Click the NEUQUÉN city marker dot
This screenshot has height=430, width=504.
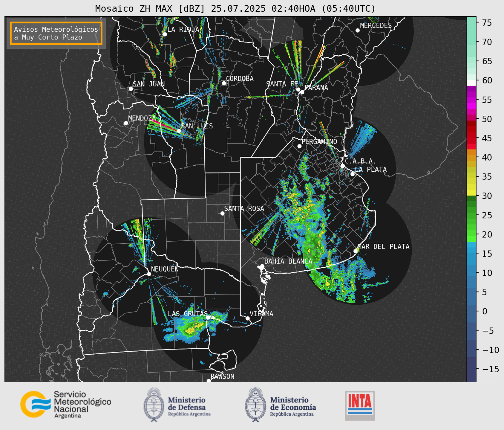coord(149,274)
